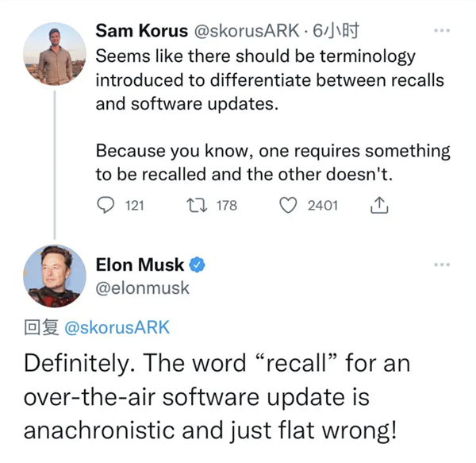Open Elon Musk profile picture
Image resolution: width=476 pixels, height=463 pixels.
[55, 276]
